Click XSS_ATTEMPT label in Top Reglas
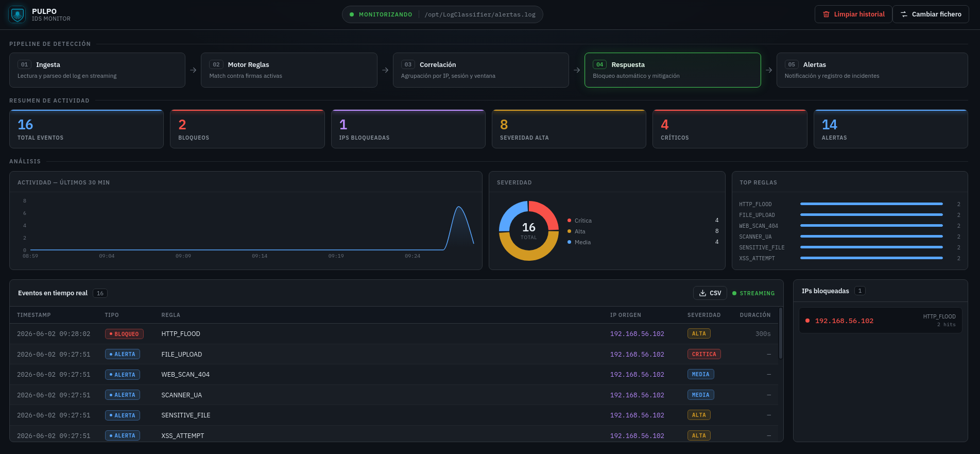 [757, 259]
